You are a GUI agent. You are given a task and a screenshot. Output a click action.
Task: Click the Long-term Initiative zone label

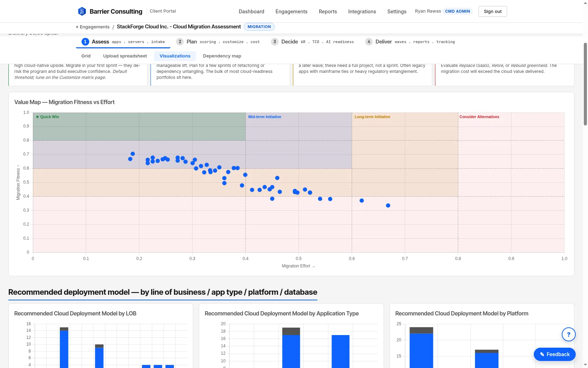(x=372, y=117)
